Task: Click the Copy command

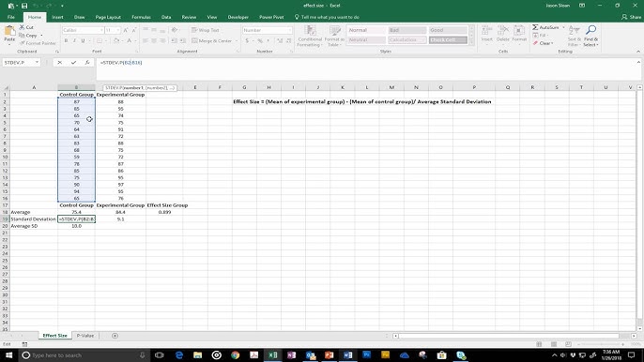Action: coord(29,36)
